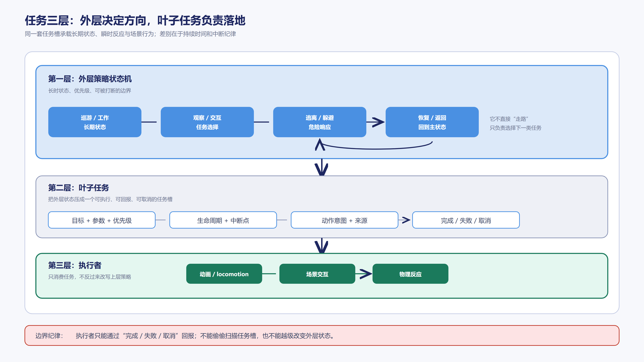Select the subtitle starting with 同一套任务槽

(x=130, y=34)
